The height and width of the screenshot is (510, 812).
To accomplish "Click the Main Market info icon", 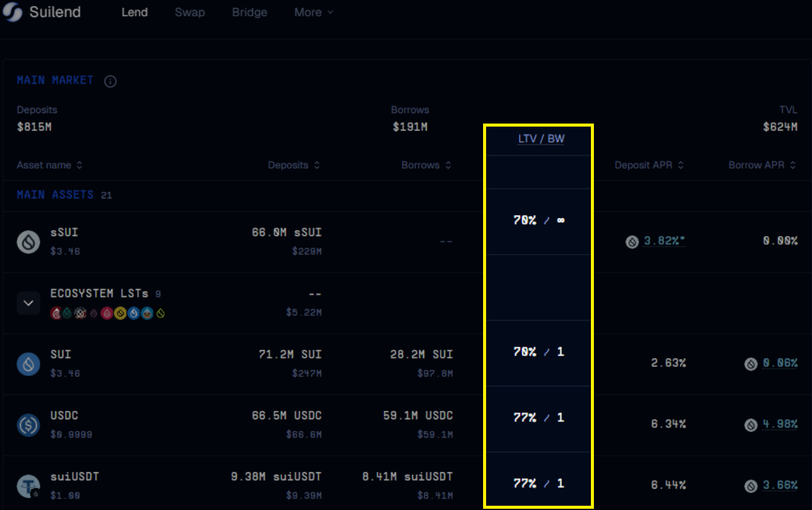I will click(110, 81).
